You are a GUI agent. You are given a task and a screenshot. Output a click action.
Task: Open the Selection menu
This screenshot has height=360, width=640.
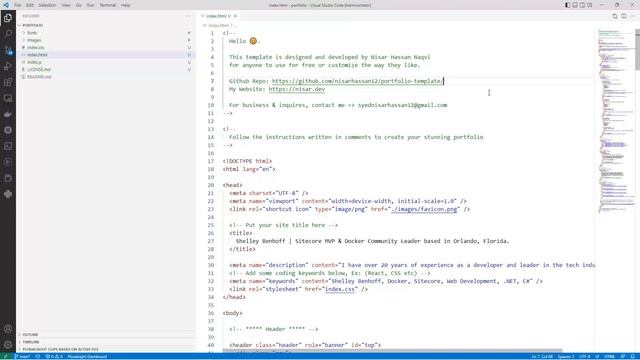pyautogui.click(x=47, y=5)
